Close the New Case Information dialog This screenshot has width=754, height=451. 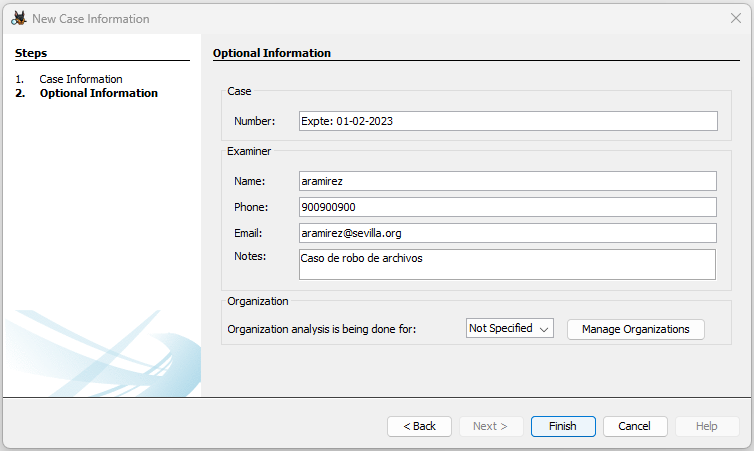click(736, 18)
